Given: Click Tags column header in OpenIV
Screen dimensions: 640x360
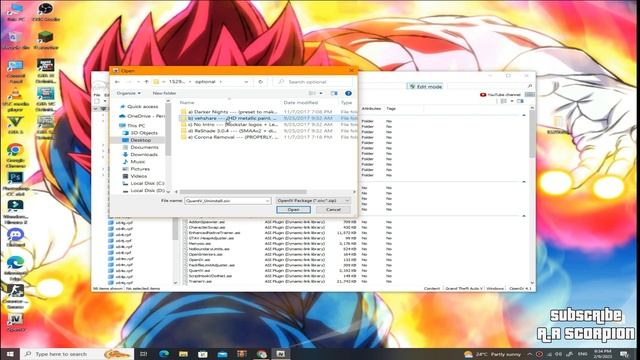Looking at the screenshot, I should (391, 109).
